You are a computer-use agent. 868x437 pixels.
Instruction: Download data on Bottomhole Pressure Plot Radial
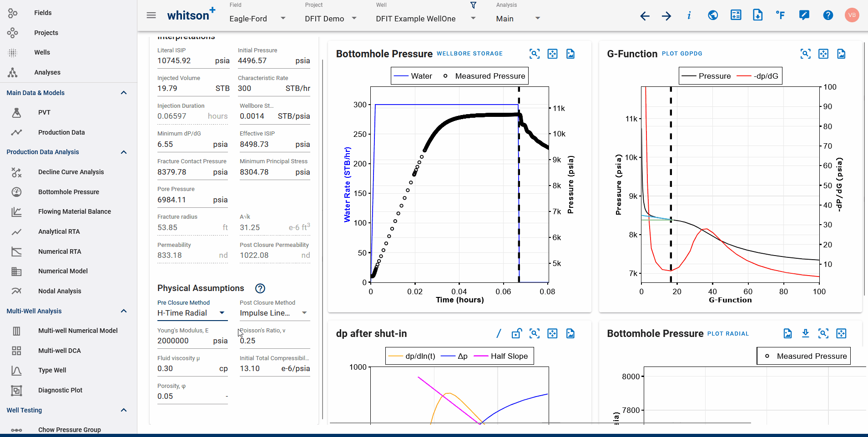click(805, 333)
